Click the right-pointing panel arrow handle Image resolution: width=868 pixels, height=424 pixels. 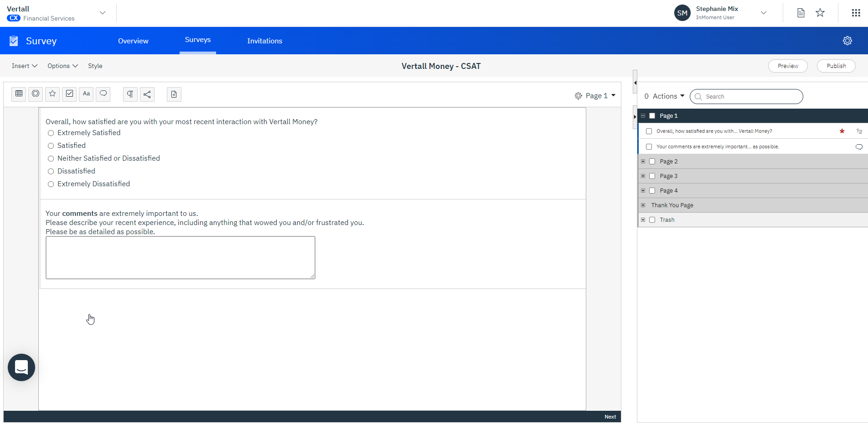click(635, 117)
